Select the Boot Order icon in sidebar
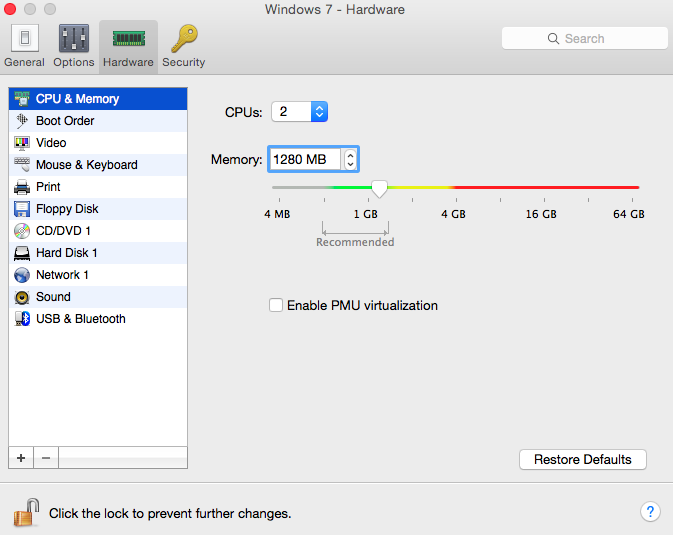 tap(22, 121)
